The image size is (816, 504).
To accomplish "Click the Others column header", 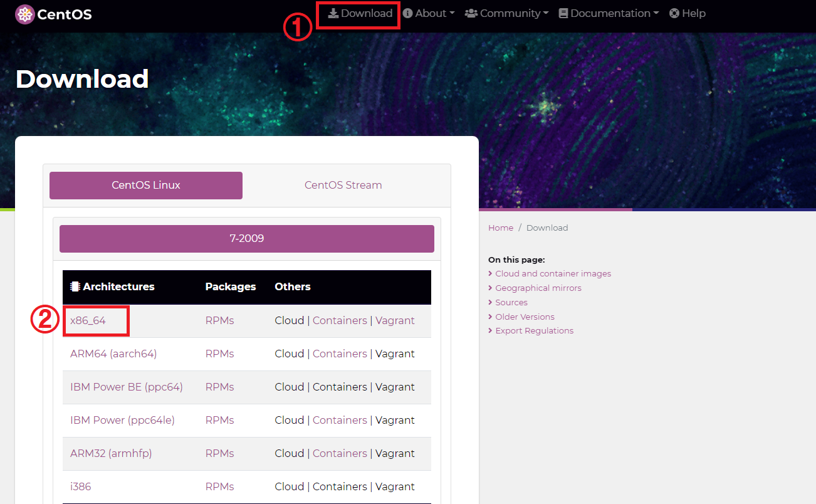I will point(293,286).
